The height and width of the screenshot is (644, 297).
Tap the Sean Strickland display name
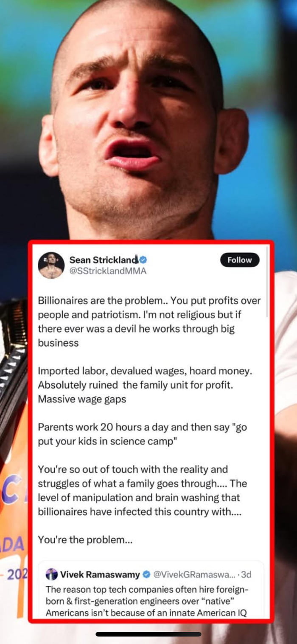click(x=104, y=260)
